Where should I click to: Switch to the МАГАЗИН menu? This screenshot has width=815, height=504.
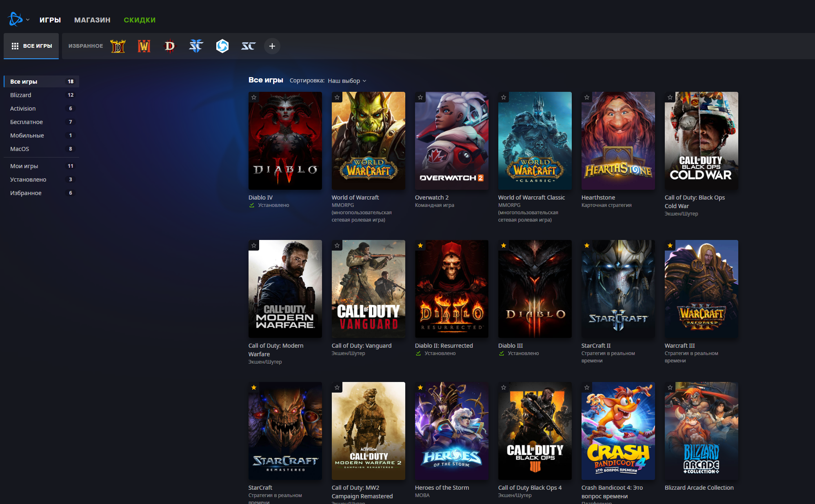(x=92, y=20)
